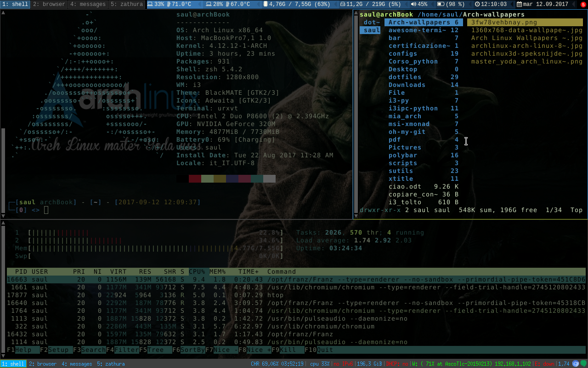This screenshot has width=588, height=368.
Task: Select htop process row with PID 16663
Action: tap(296, 279)
